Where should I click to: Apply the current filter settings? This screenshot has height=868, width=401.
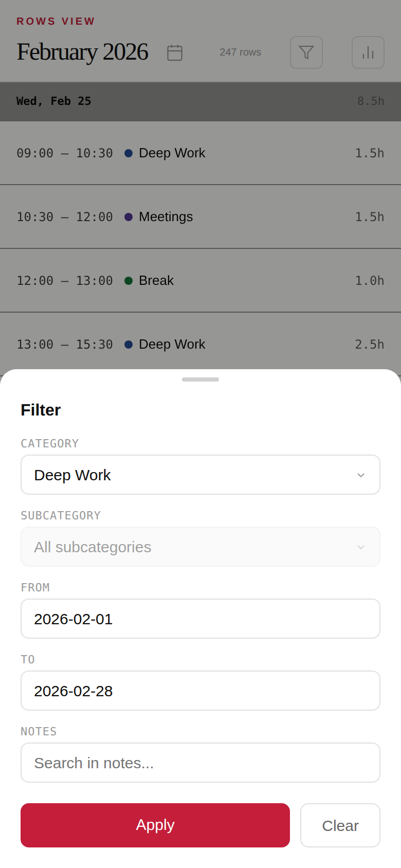[x=155, y=825]
